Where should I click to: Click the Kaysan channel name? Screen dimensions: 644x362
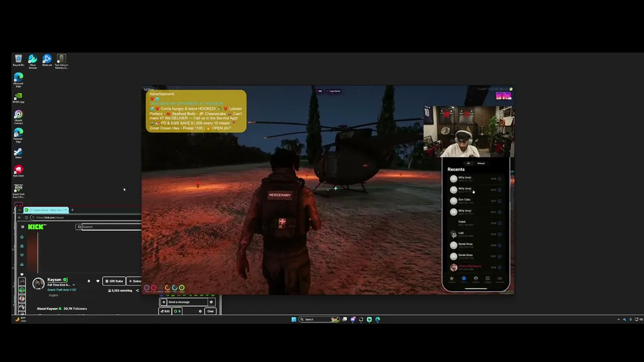[54, 280]
